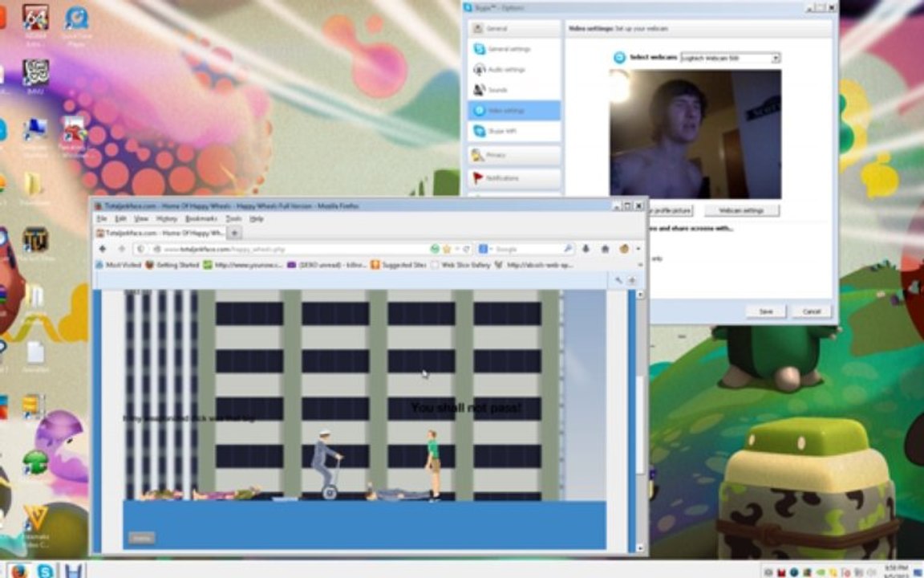Open a new tab in Firefox
The width and height of the screenshot is (924, 578).
point(234,233)
